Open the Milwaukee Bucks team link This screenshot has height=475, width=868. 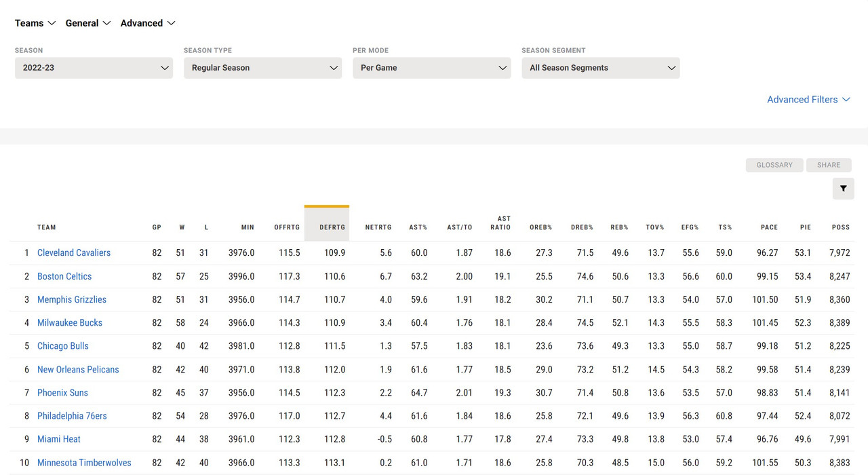pyautogui.click(x=70, y=322)
